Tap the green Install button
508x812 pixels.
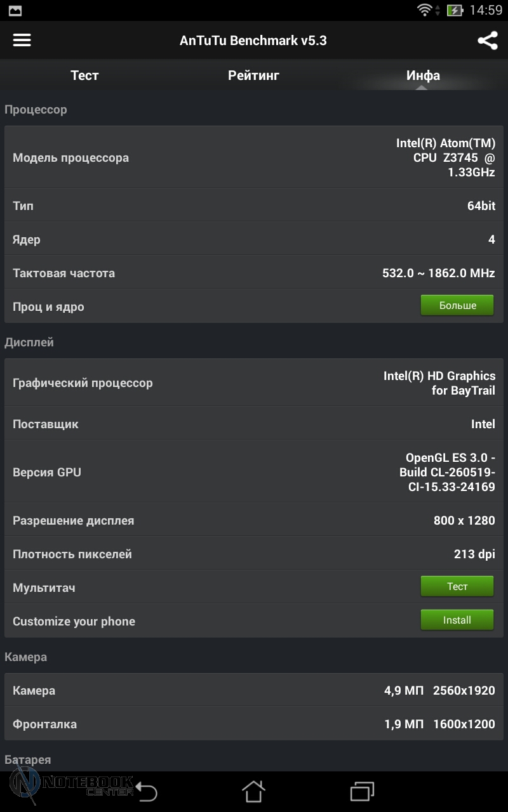457,620
